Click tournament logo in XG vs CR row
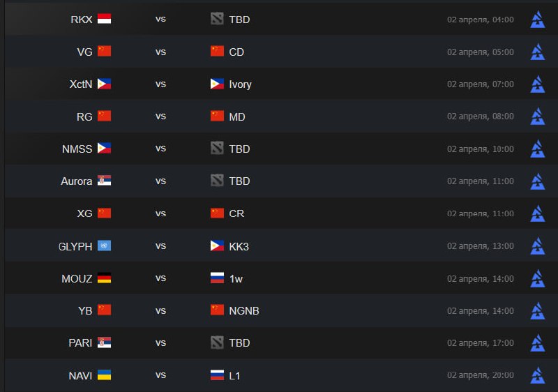Screen dimensions: 558x392 tap(537, 213)
